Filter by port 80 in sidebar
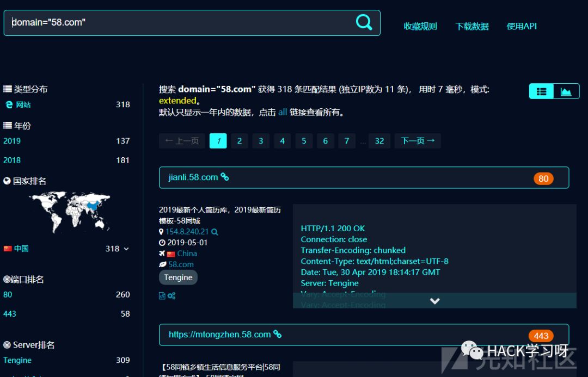Screen dimensions: 588x377 coord(8,294)
